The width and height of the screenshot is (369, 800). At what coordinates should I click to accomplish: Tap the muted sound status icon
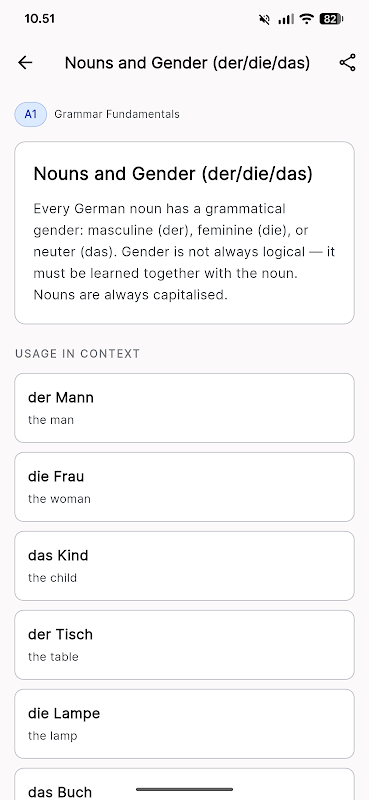[264, 19]
